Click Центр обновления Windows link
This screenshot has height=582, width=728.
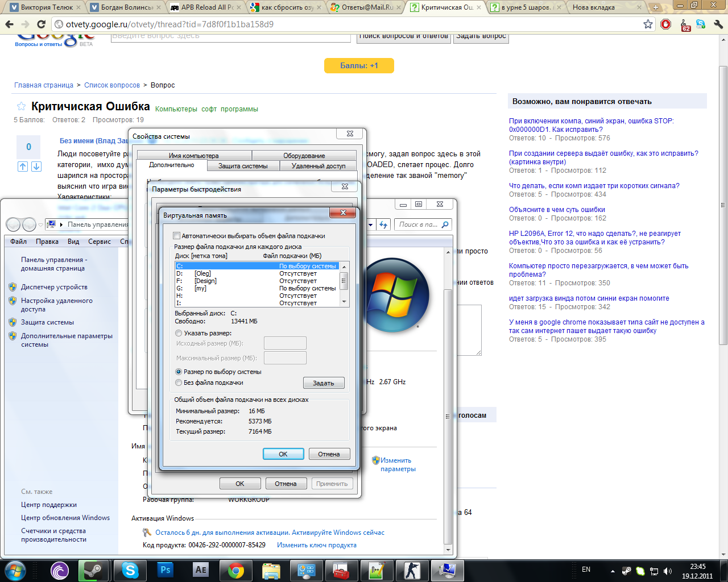pos(65,518)
